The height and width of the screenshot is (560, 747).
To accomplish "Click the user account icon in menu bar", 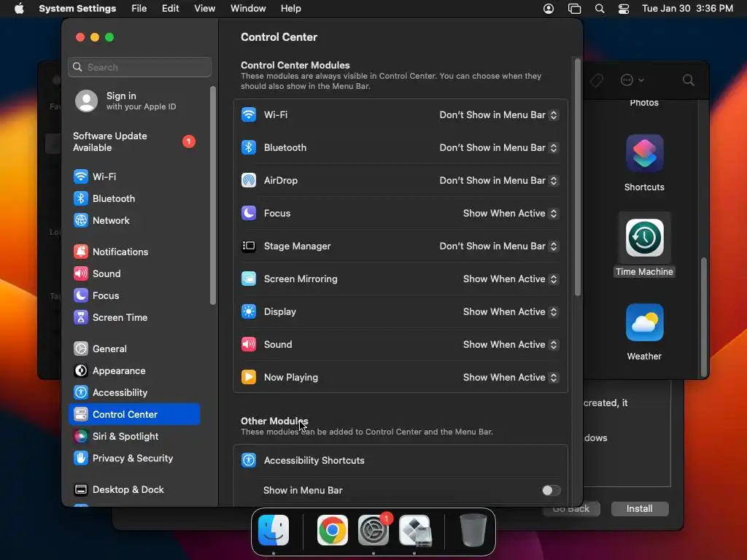I will [549, 9].
